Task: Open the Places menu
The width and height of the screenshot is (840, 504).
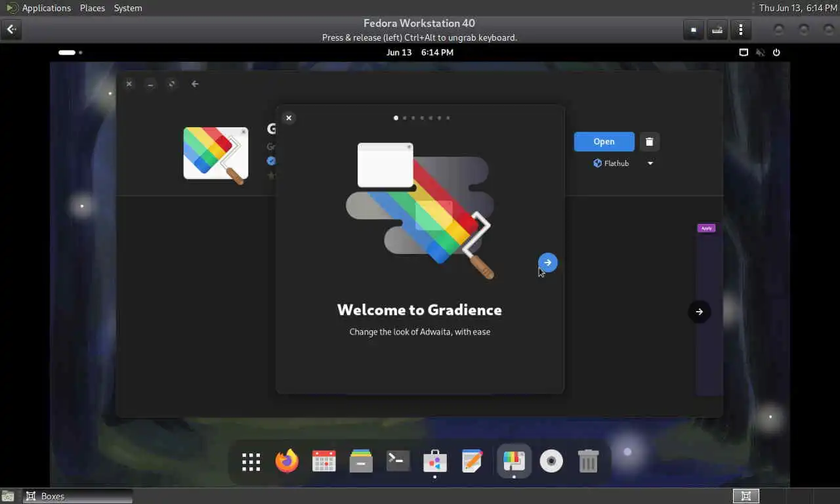Action: 93,8
